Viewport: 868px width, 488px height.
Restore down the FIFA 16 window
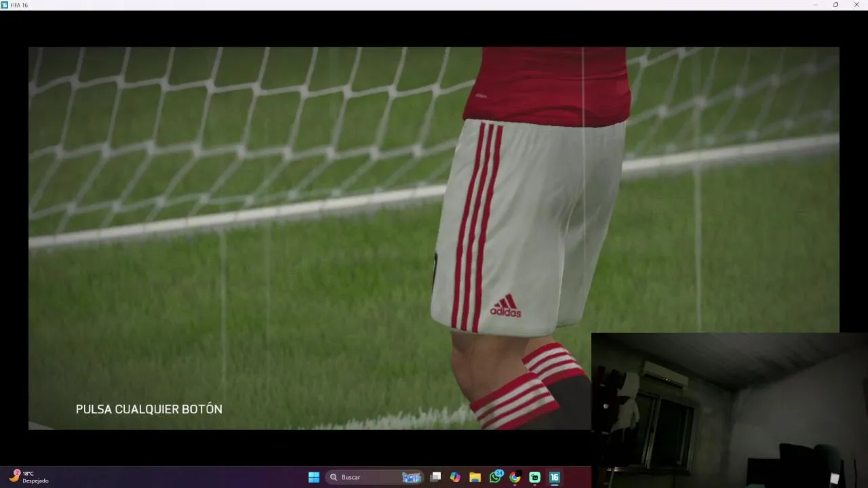point(835,5)
